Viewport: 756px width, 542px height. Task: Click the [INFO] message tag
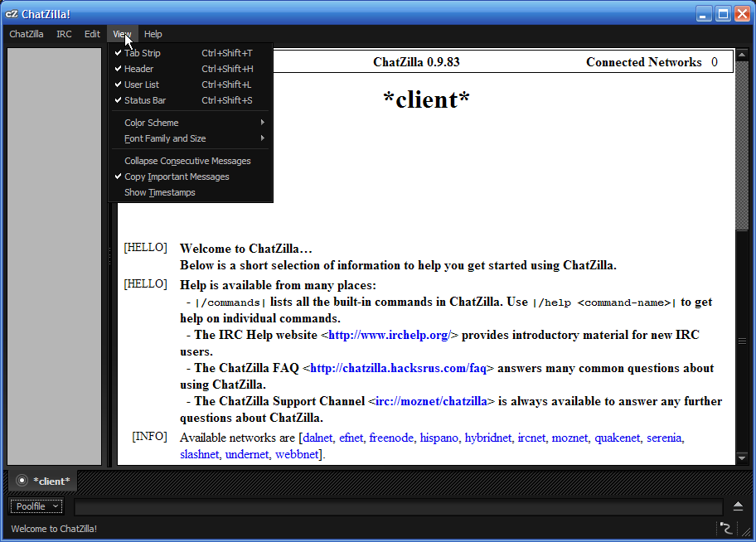(149, 437)
